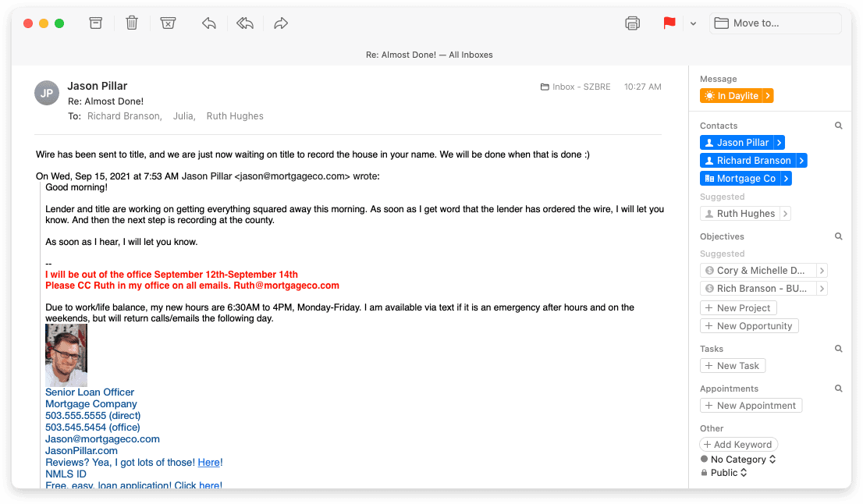The height and width of the screenshot is (504, 863).
Task: Click the NMLS ID text
Action: tap(66, 474)
